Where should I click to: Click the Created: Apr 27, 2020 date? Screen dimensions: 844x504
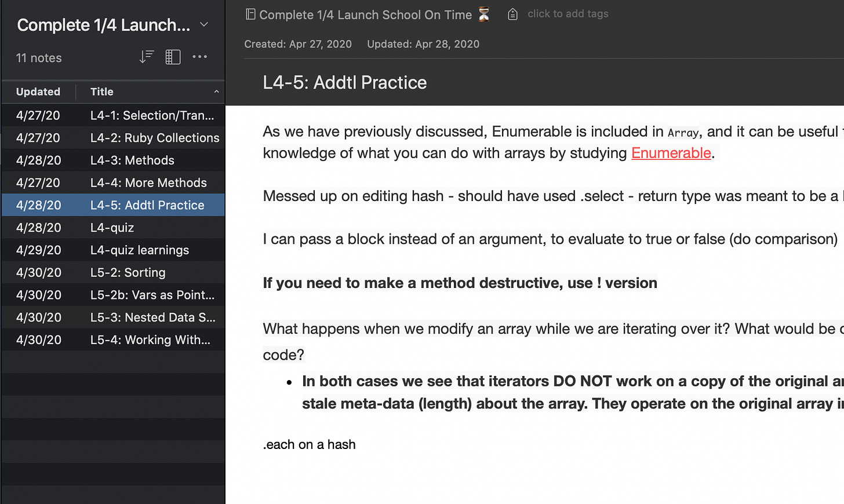pyautogui.click(x=298, y=44)
